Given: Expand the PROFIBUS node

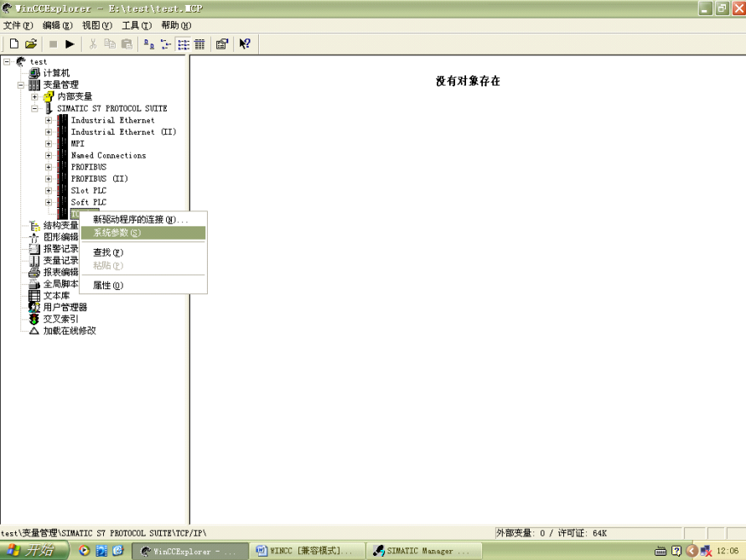Looking at the screenshot, I should [x=49, y=167].
